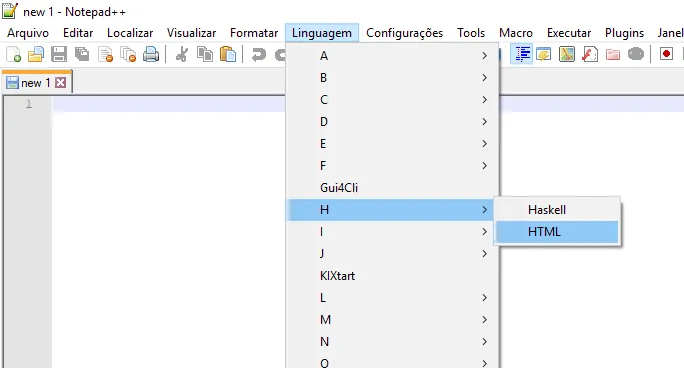Open the Tools menu

click(471, 33)
